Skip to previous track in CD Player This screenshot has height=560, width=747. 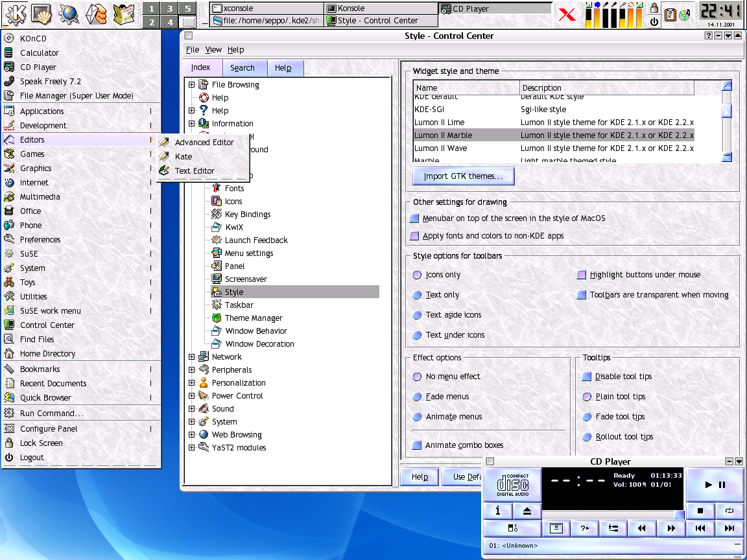(x=700, y=528)
